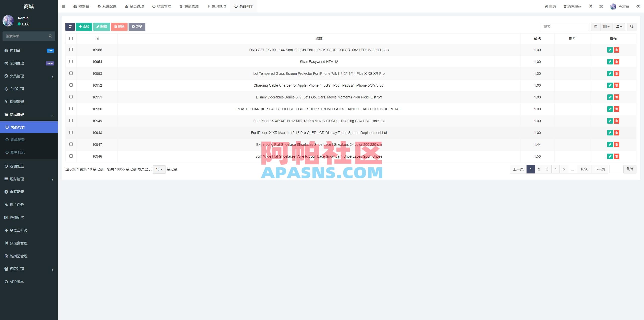Click the clear cache icon labeled 清除缓存
Viewport: 644px width, 320px height.
(x=572, y=6)
